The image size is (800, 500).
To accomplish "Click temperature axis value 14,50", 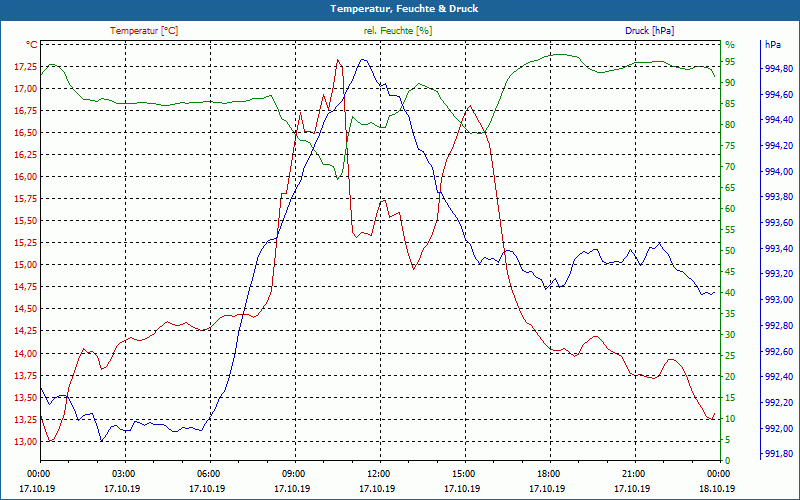I will (x=27, y=309).
